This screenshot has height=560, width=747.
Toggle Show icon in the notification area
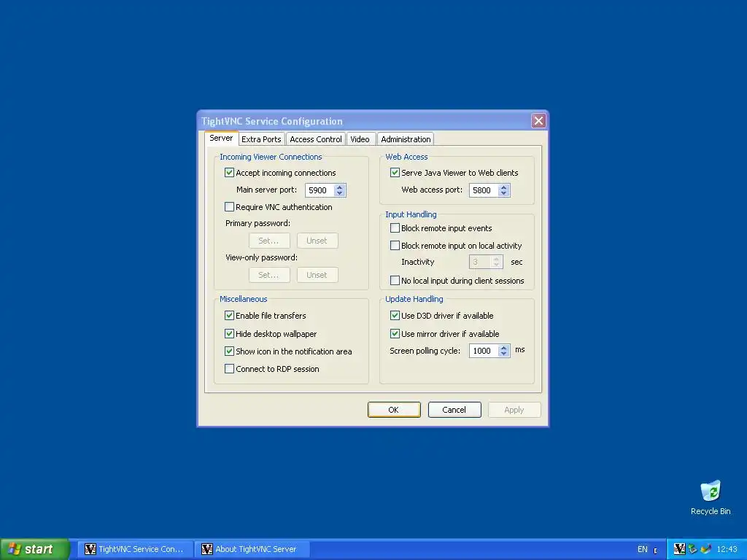tap(229, 351)
